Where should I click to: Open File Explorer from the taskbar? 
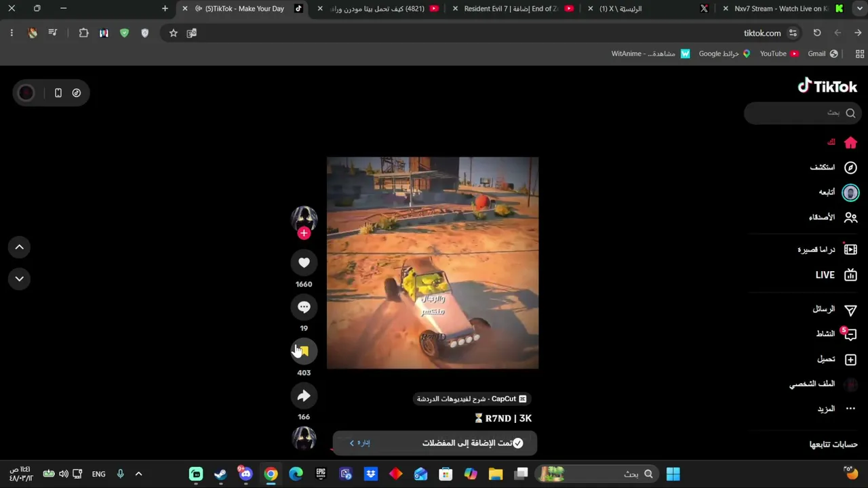(496, 474)
